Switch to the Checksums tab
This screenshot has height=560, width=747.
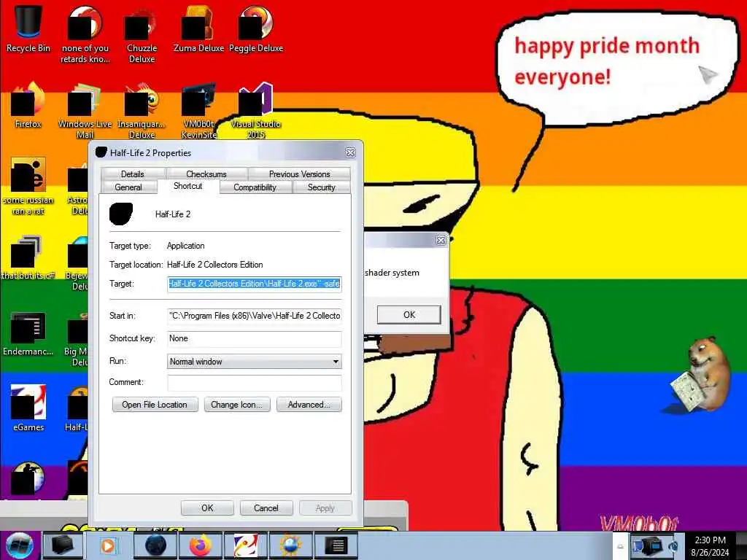(206, 174)
